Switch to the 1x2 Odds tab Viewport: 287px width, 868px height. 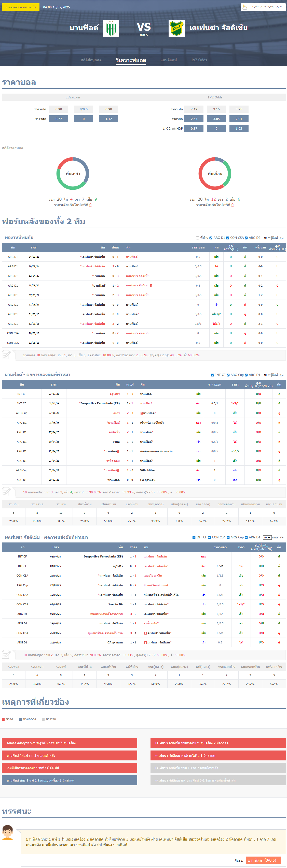(199, 60)
